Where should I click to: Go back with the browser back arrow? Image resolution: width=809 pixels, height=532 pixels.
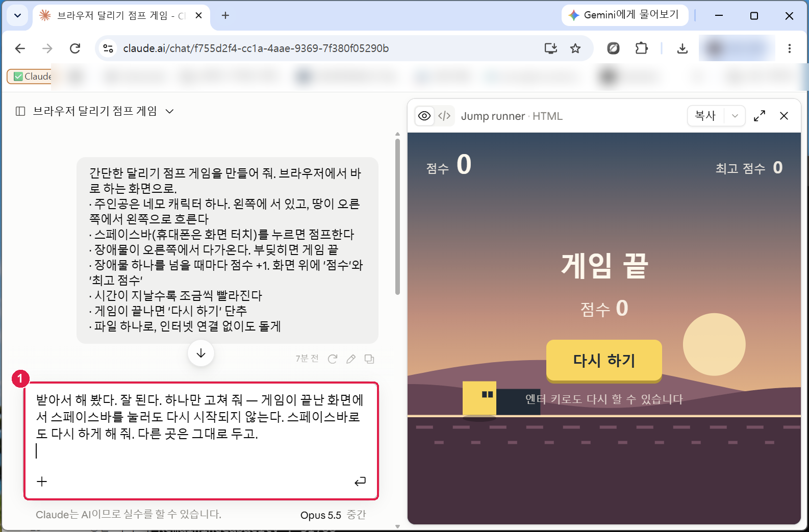(x=20, y=48)
